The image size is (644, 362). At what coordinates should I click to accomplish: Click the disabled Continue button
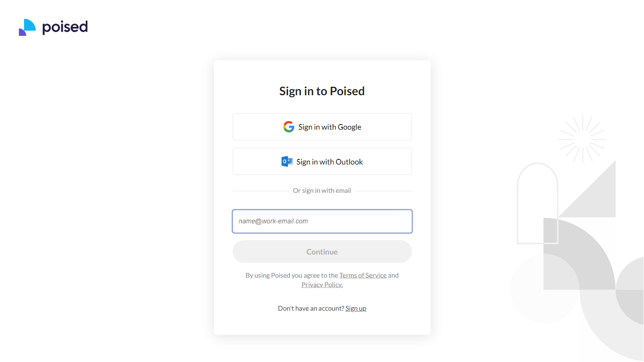click(x=322, y=252)
